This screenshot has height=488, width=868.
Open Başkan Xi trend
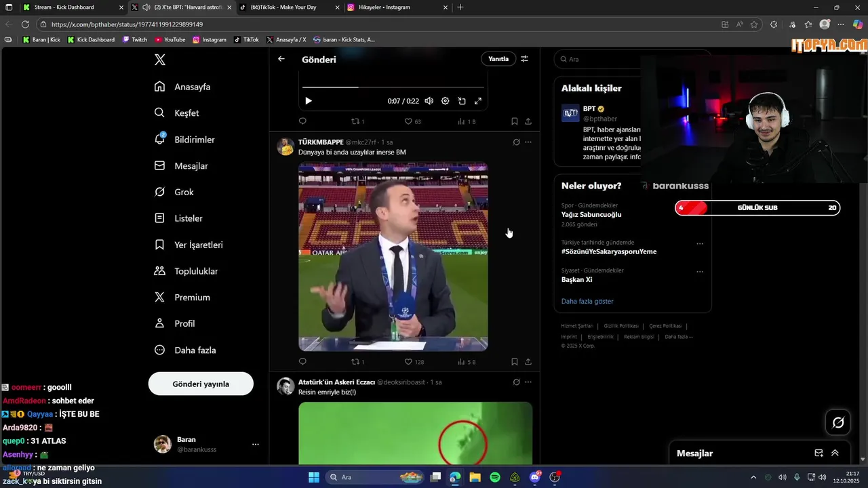[x=576, y=279]
